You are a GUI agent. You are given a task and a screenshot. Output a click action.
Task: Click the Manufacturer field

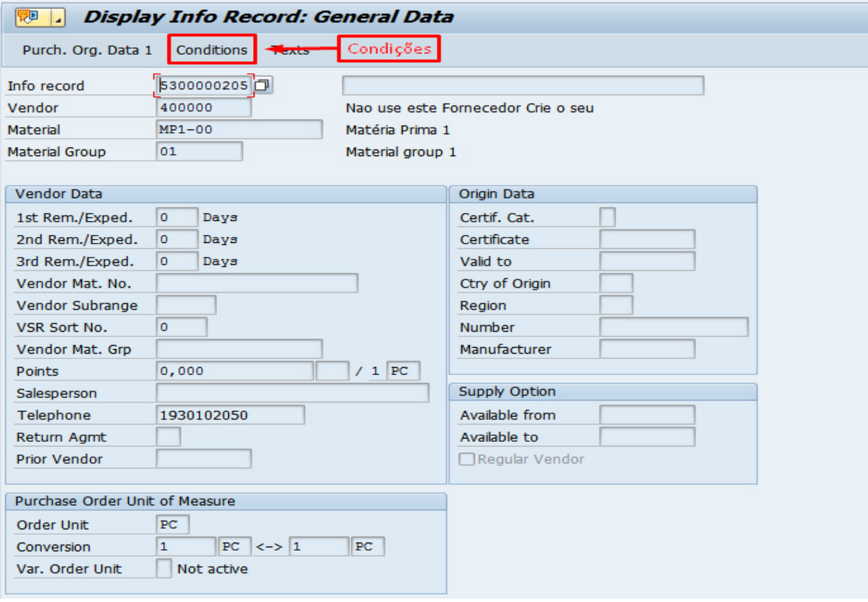pos(647,349)
